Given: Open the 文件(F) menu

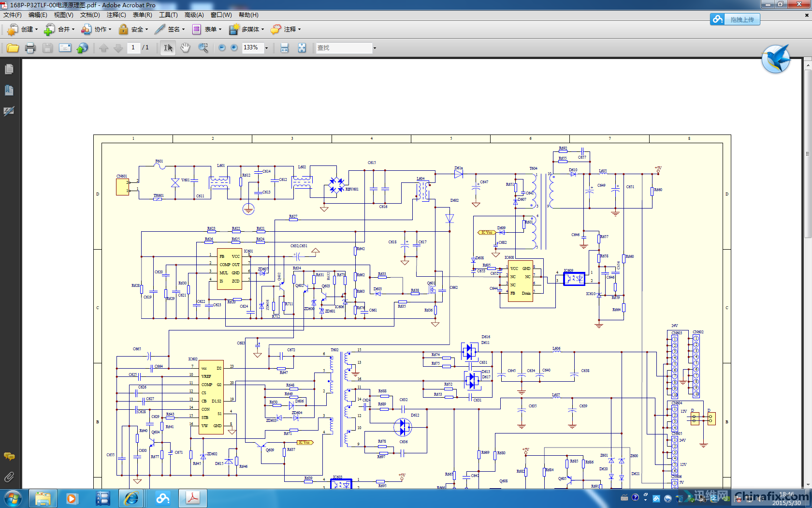Looking at the screenshot, I should point(12,15).
